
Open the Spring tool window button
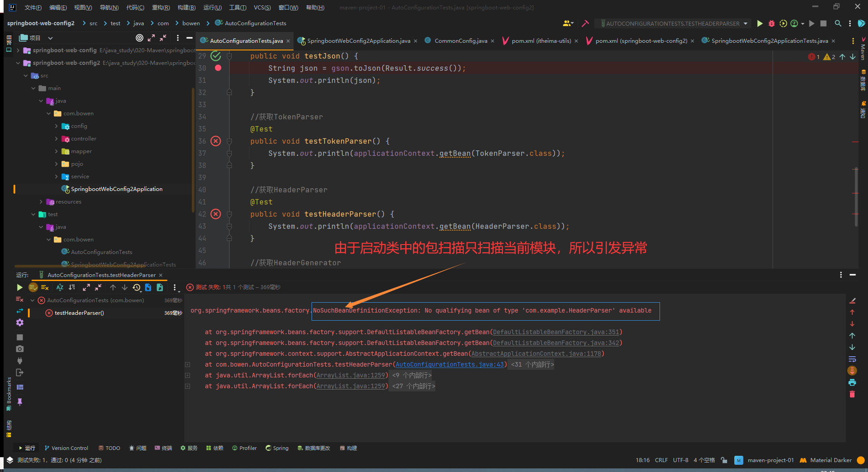(x=277, y=448)
